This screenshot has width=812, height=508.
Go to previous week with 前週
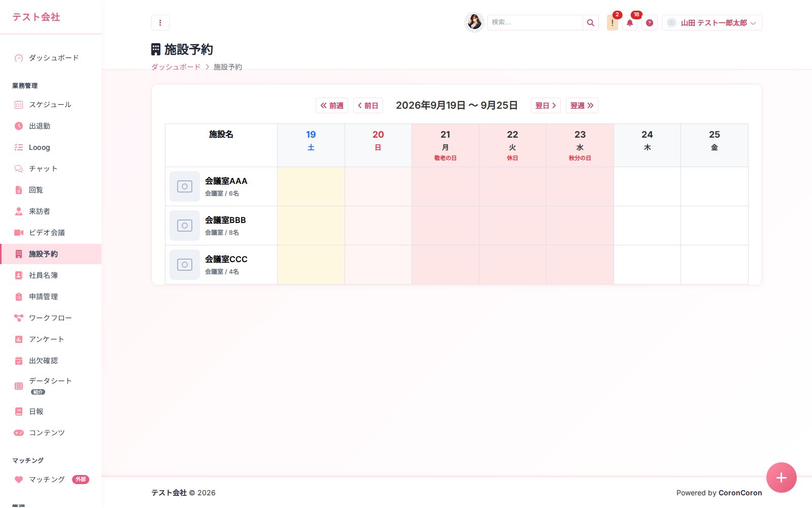point(332,106)
